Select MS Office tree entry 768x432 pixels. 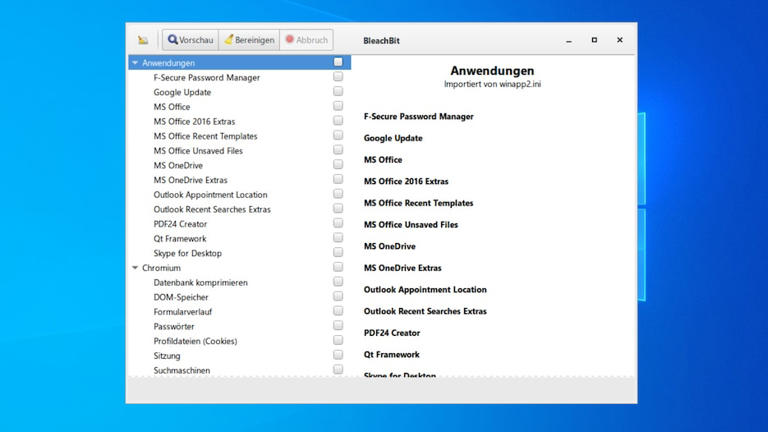(172, 107)
